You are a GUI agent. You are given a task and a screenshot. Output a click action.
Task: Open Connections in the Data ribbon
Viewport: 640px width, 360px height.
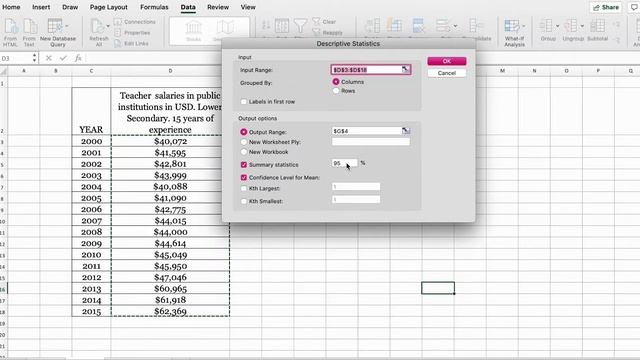pyautogui.click(x=135, y=22)
